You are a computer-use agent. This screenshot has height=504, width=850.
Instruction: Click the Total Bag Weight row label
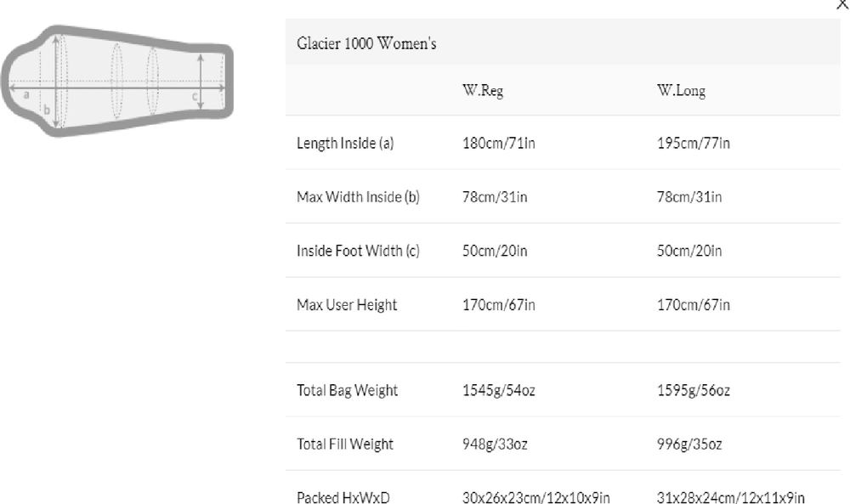[347, 391]
